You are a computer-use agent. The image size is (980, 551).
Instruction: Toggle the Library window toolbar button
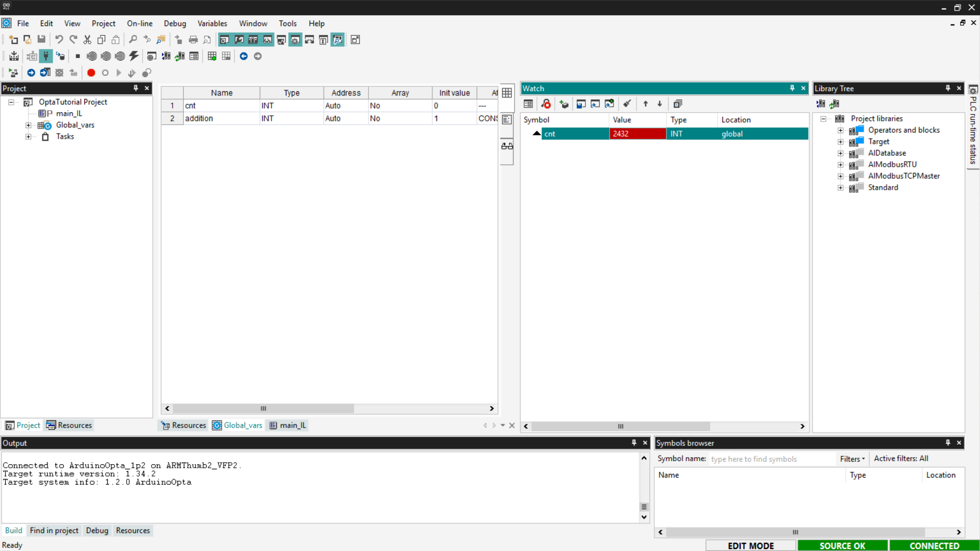(x=253, y=40)
